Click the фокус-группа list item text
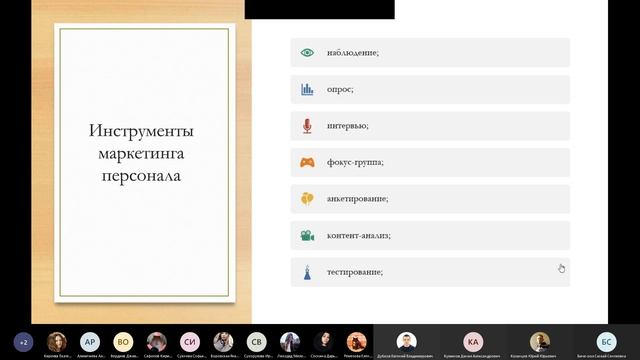Viewport: 640px width, 360px height. point(355,162)
